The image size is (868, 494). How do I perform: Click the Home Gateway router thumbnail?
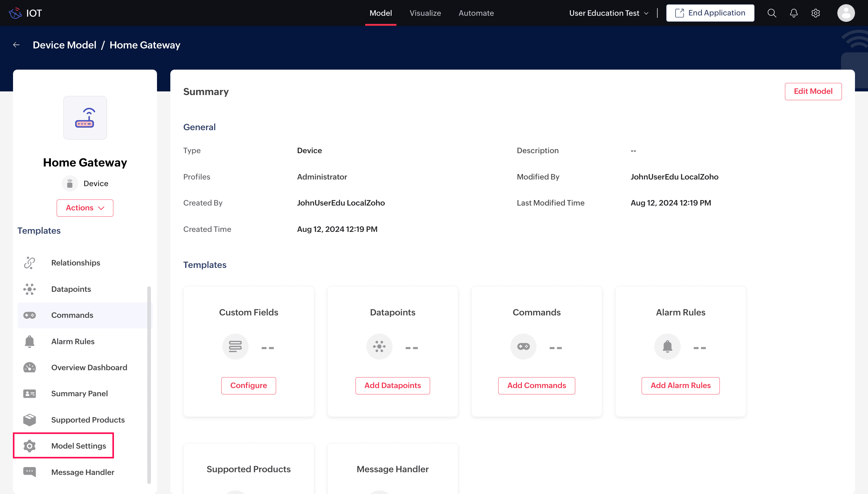(85, 118)
